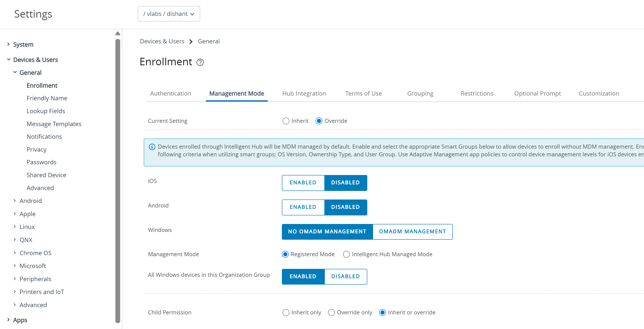Enable iOS management mode option
644x329 pixels.
point(303,183)
